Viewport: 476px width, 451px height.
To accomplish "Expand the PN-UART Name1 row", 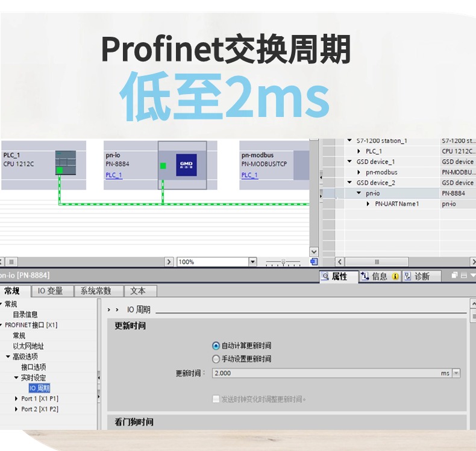I will coord(368,204).
